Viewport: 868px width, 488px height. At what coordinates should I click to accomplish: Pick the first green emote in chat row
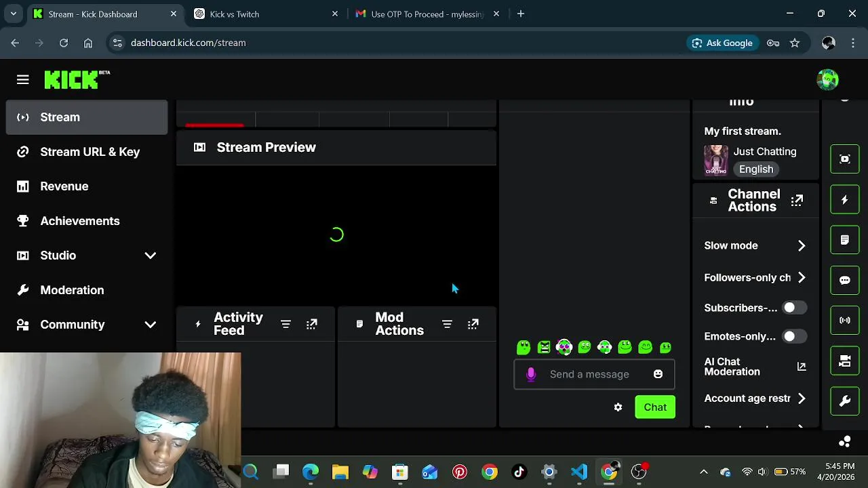point(524,348)
